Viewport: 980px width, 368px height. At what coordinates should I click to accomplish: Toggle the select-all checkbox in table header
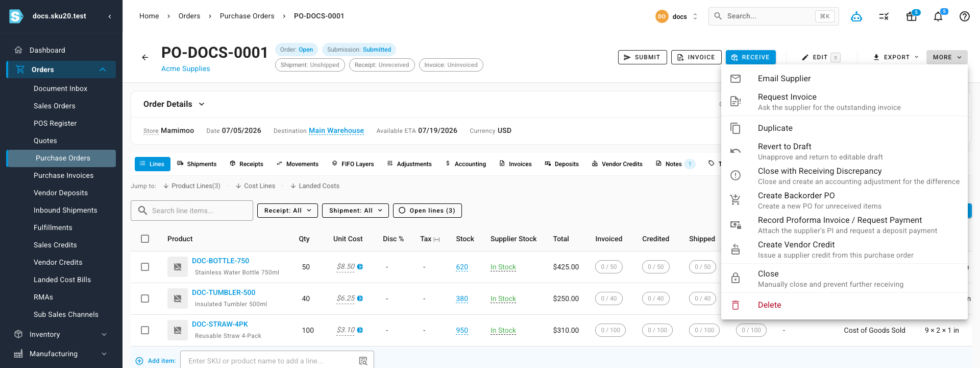click(145, 239)
